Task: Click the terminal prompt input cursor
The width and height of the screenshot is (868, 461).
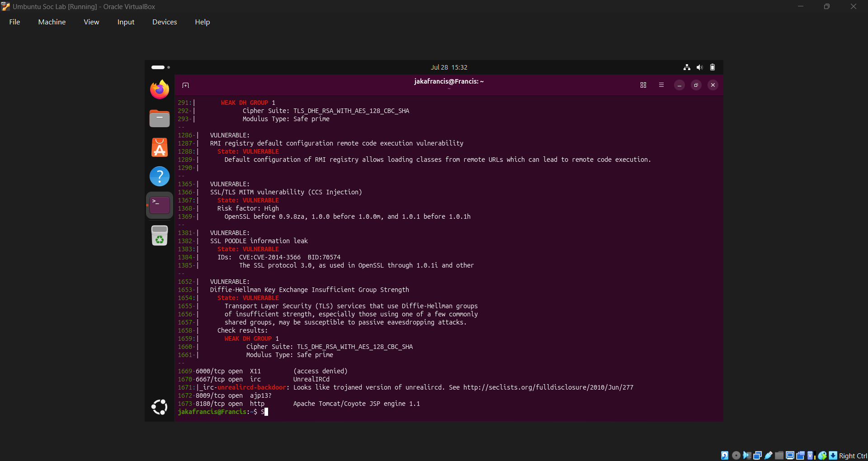Action: pos(266,412)
